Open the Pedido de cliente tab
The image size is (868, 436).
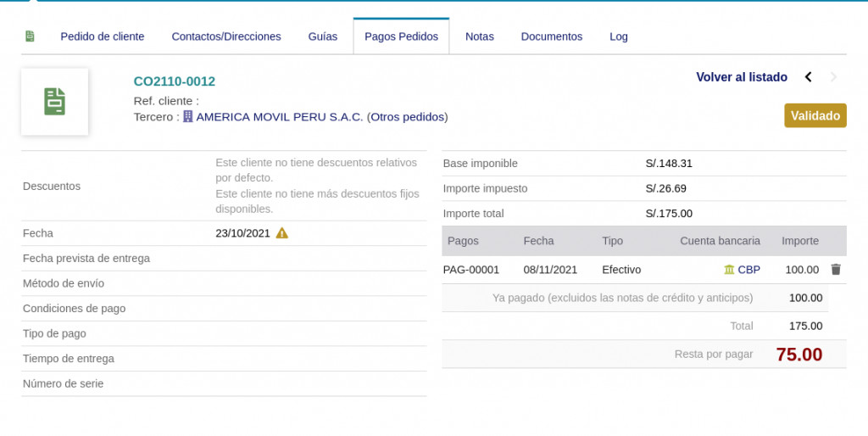[103, 36]
